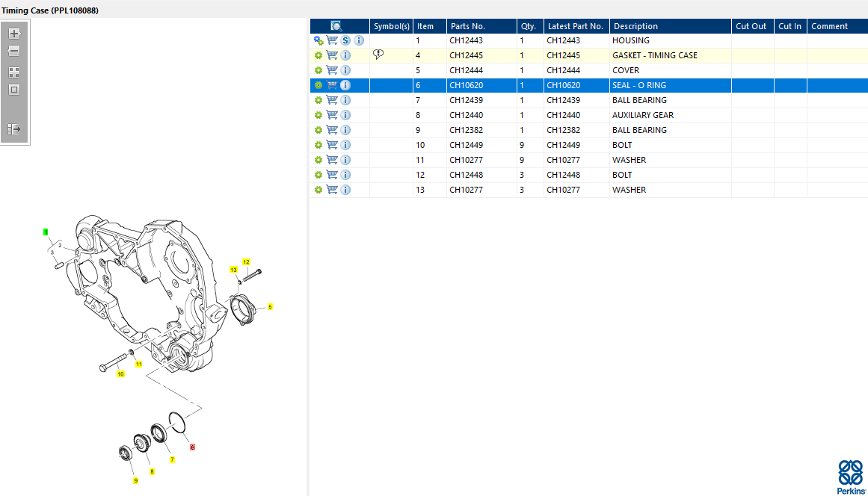Sort by the Qty. column header
This screenshot has height=496, width=868.
530,26
